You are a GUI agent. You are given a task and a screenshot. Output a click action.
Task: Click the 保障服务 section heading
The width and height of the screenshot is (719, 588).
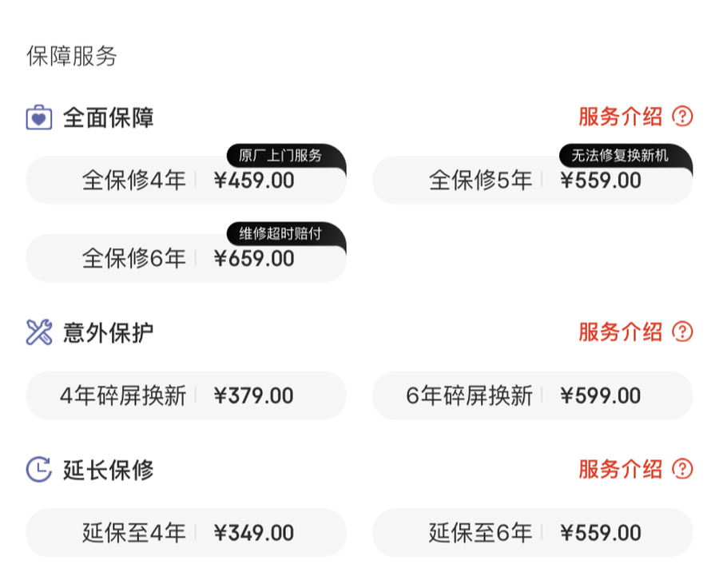[72, 57]
